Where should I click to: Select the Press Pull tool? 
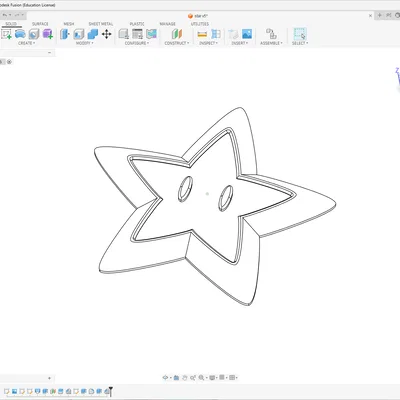point(64,34)
